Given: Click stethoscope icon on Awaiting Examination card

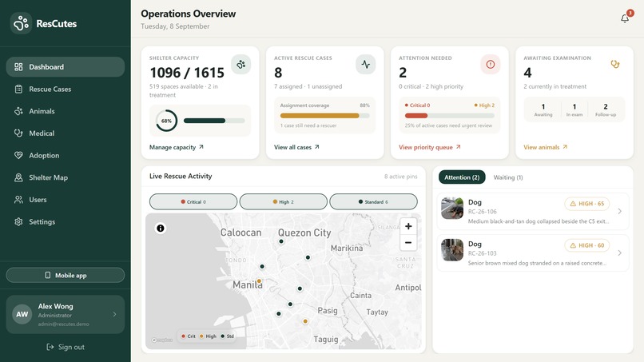Looking at the screenshot, I should click(x=615, y=64).
